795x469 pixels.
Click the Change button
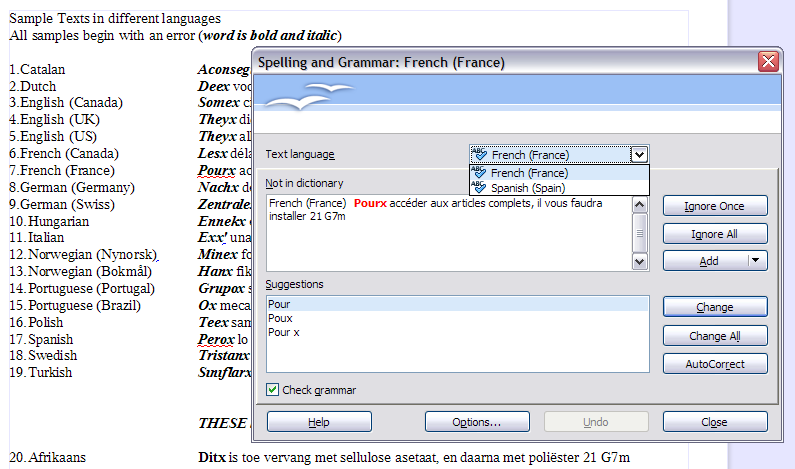click(x=714, y=307)
